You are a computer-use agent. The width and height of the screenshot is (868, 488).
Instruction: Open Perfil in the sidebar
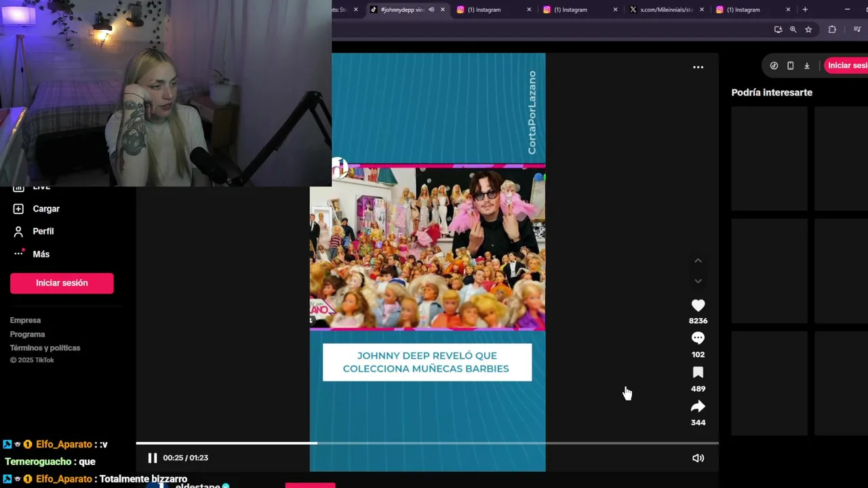coord(43,231)
